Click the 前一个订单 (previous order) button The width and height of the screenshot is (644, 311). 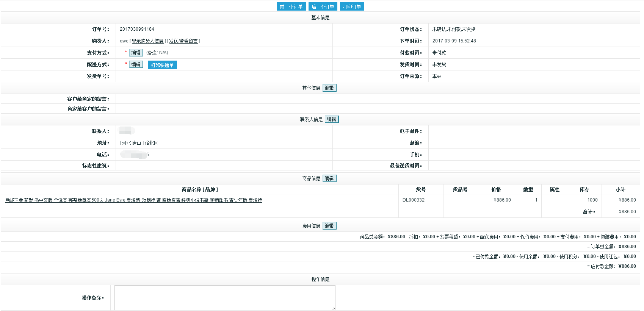click(291, 7)
